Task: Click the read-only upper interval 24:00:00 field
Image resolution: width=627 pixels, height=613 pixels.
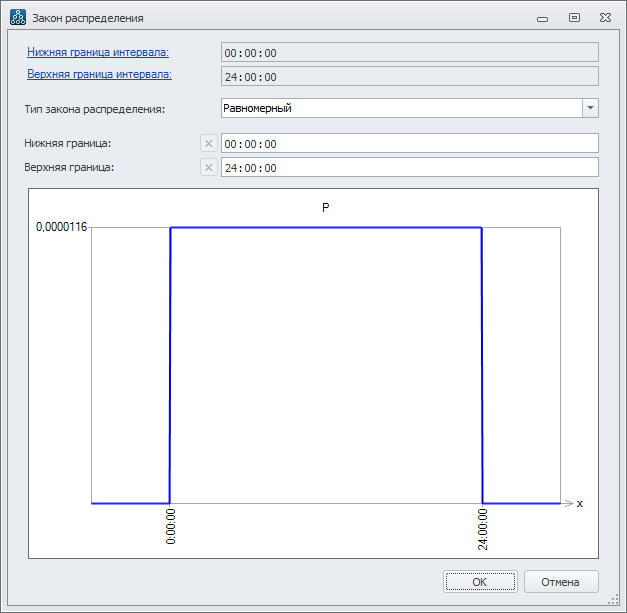Action: pyautogui.click(x=409, y=77)
